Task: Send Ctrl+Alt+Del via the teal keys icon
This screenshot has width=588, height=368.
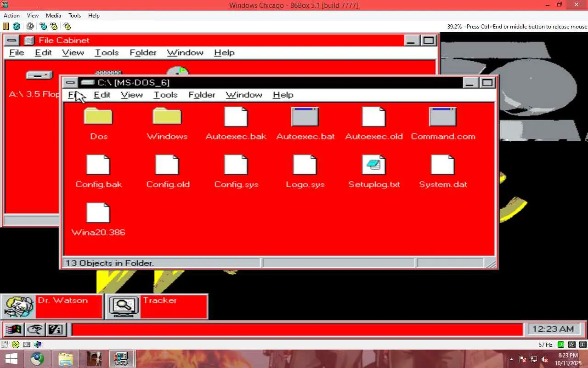Action: (43, 26)
